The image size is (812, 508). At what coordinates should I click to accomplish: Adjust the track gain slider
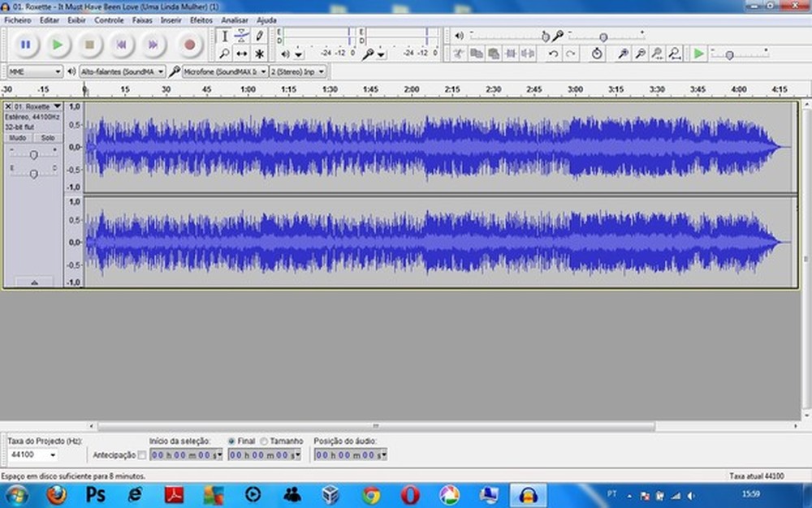point(32,154)
